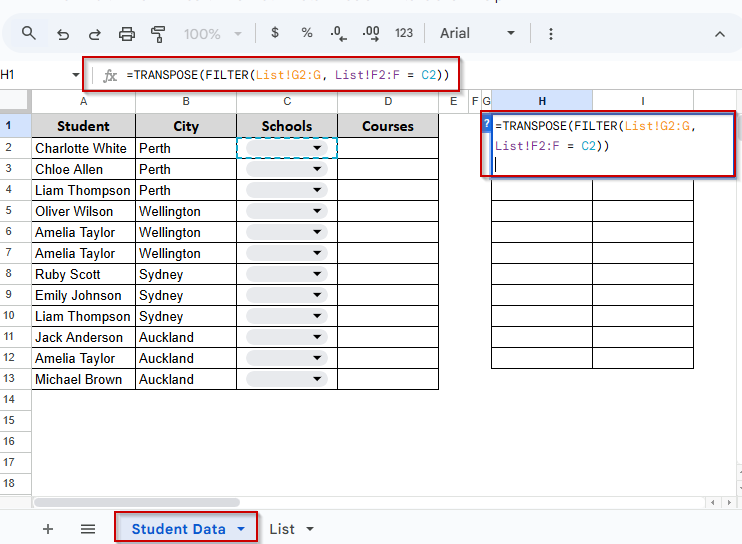This screenshot has height=544, width=742.
Task: Switch to the List sheet tab
Action: (x=282, y=529)
